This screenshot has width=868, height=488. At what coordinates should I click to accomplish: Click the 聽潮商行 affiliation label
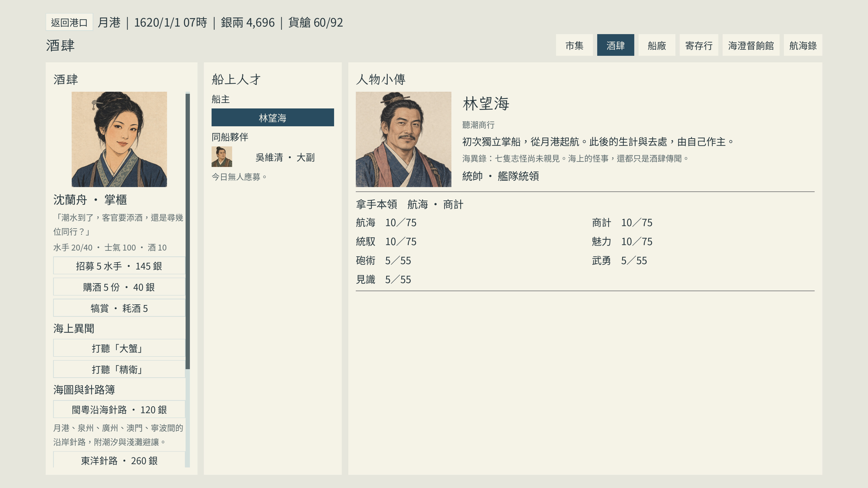478,125
